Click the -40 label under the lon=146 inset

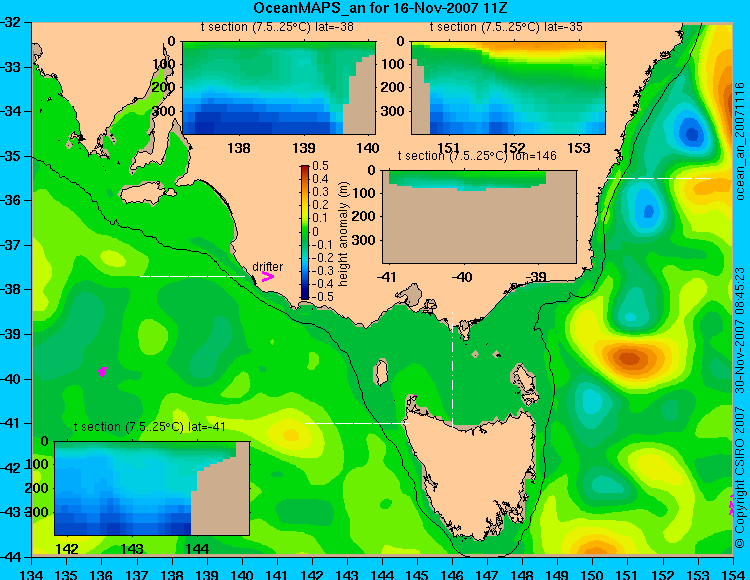tap(463, 277)
